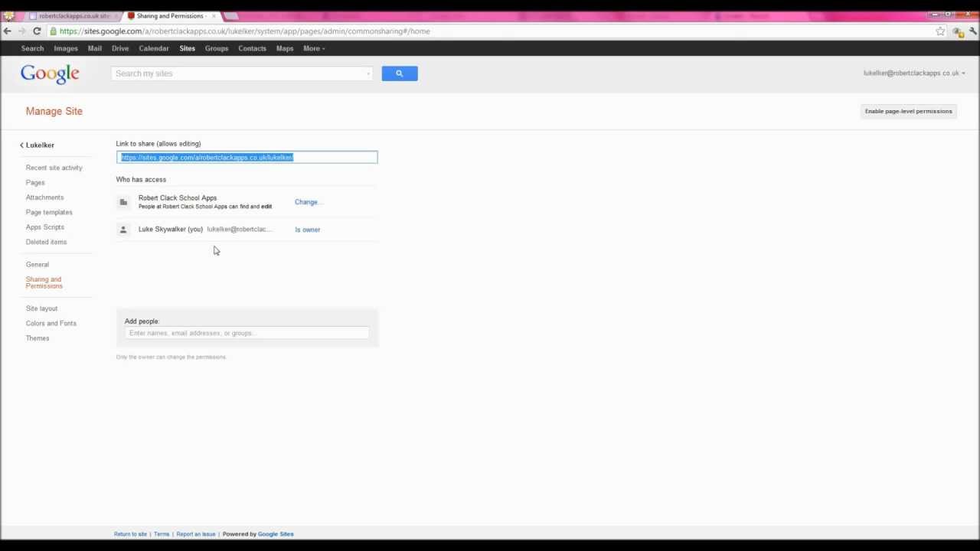Viewport: 980px width, 551px height.
Task: Click the back arrow beside Lukelker
Action: coord(21,145)
